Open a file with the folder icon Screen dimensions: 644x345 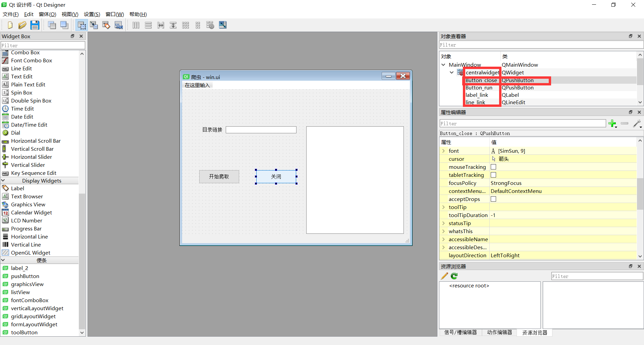[22, 25]
